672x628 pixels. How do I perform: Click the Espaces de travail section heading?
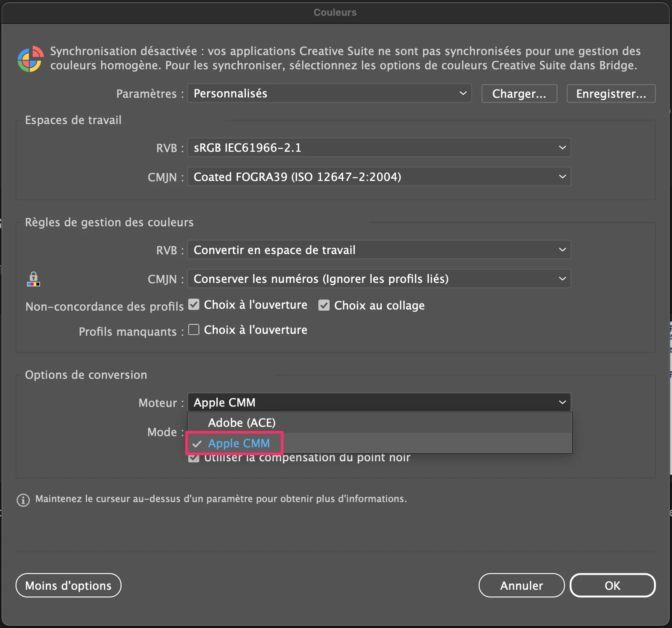pyautogui.click(x=73, y=120)
